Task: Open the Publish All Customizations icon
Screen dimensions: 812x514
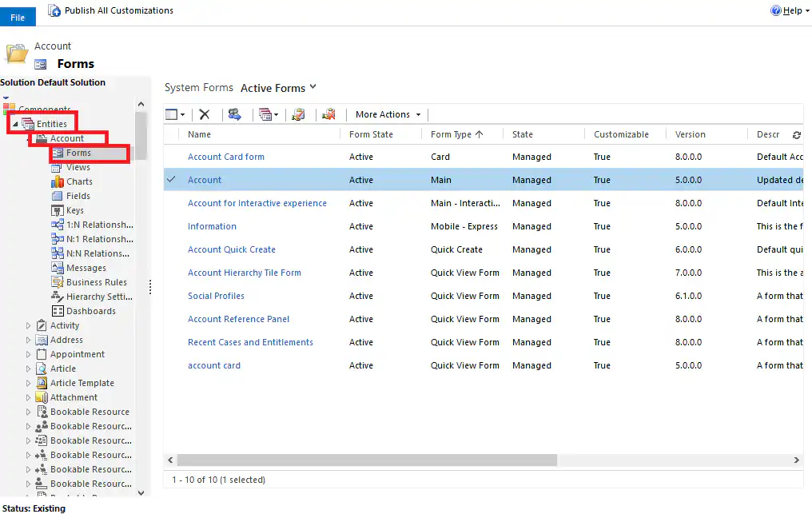Action: pos(54,10)
